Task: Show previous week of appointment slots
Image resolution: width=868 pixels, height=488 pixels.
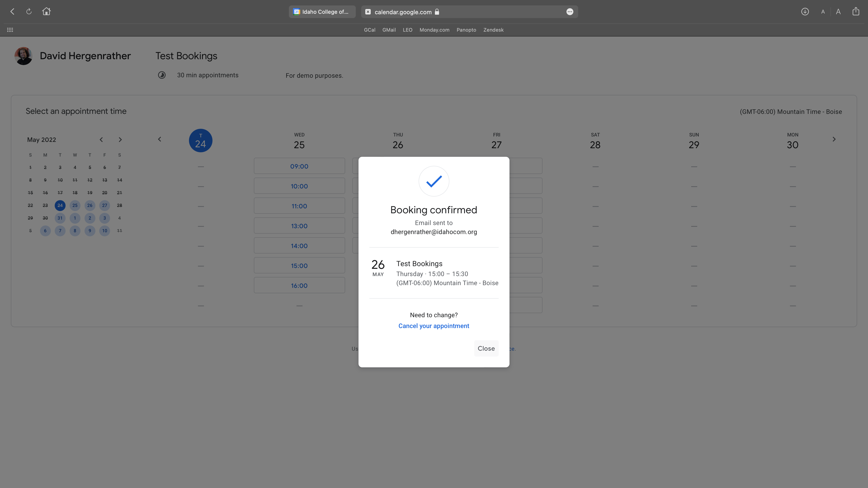Action: pos(160,139)
